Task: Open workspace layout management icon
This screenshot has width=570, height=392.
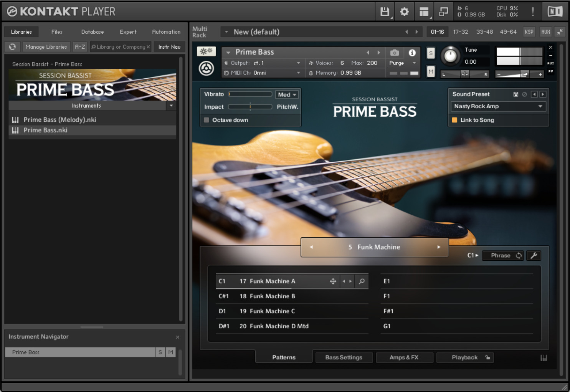Action: [x=424, y=12]
